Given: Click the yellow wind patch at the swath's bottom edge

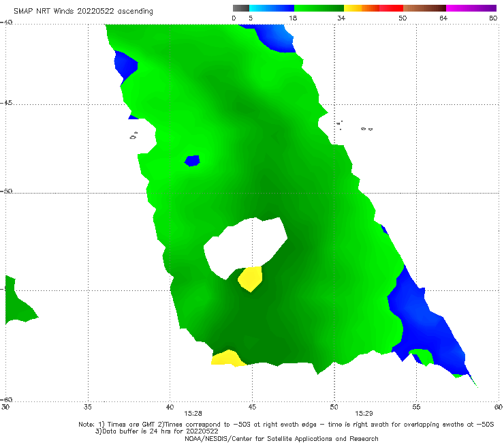Looking at the screenshot, I should point(228,358).
